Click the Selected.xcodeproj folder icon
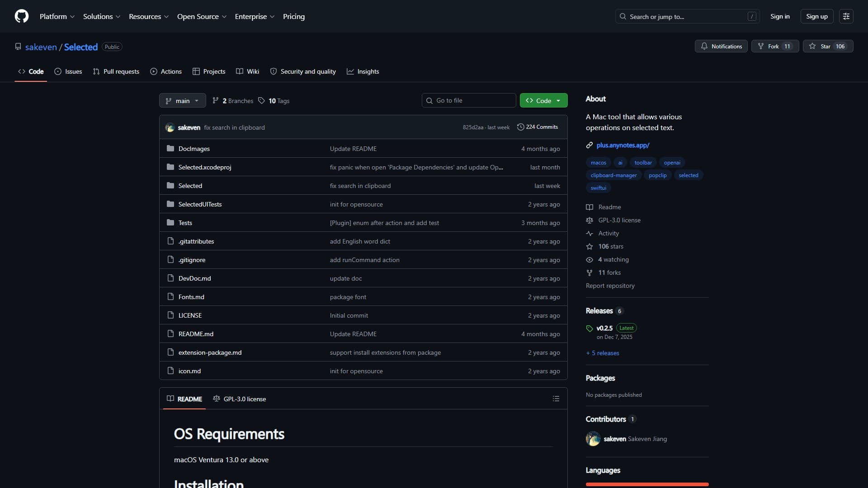The height and width of the screenshot is (488, 868). coord(170,167)
